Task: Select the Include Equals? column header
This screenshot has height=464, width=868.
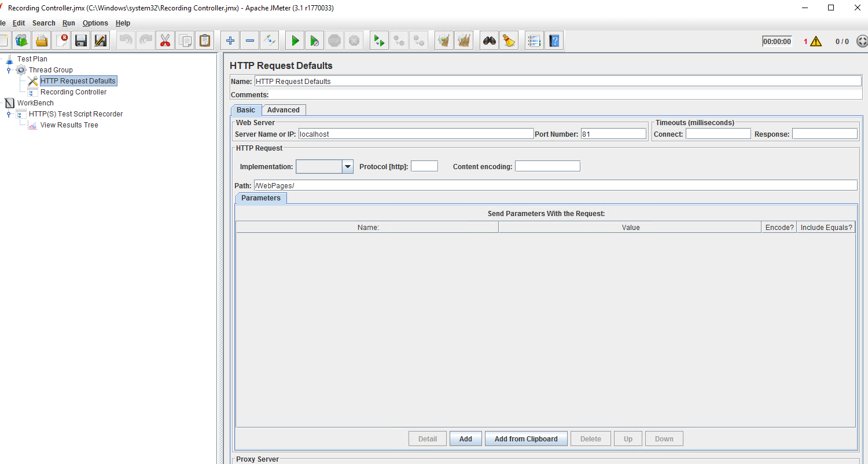Action: (x=826, y=227)
